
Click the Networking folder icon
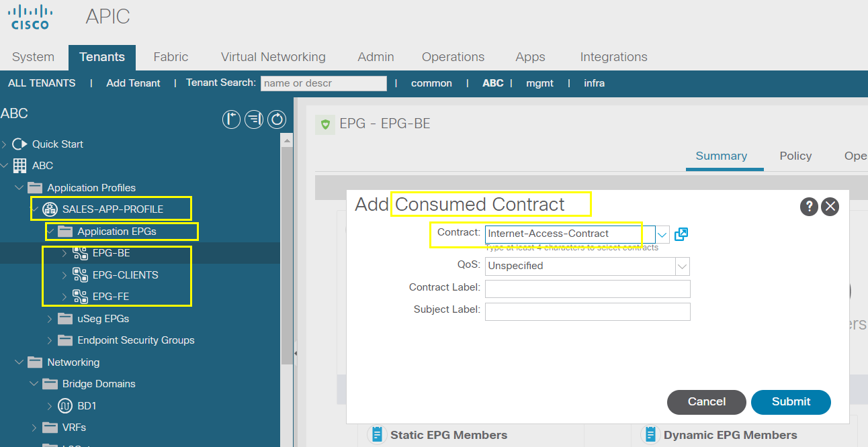35,362
